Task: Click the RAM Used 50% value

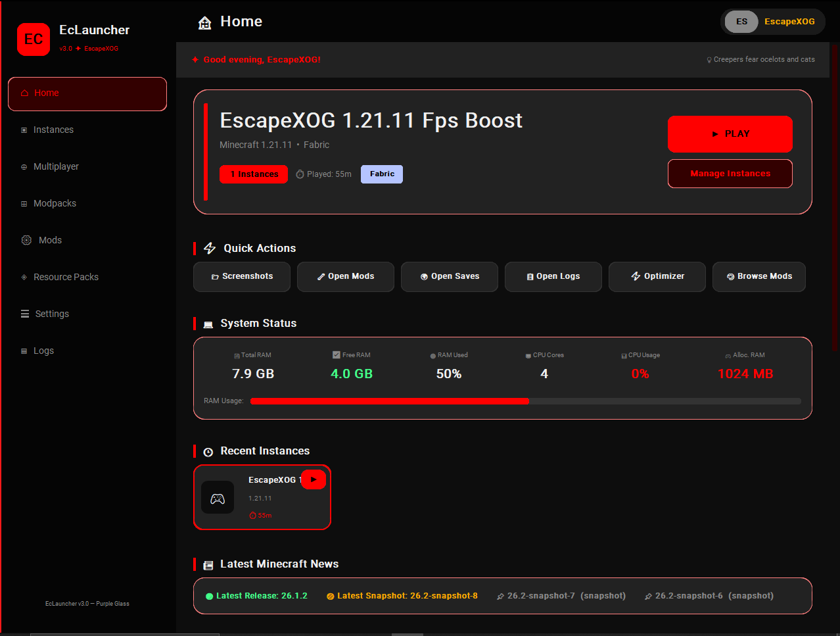Action: point(449,374)
